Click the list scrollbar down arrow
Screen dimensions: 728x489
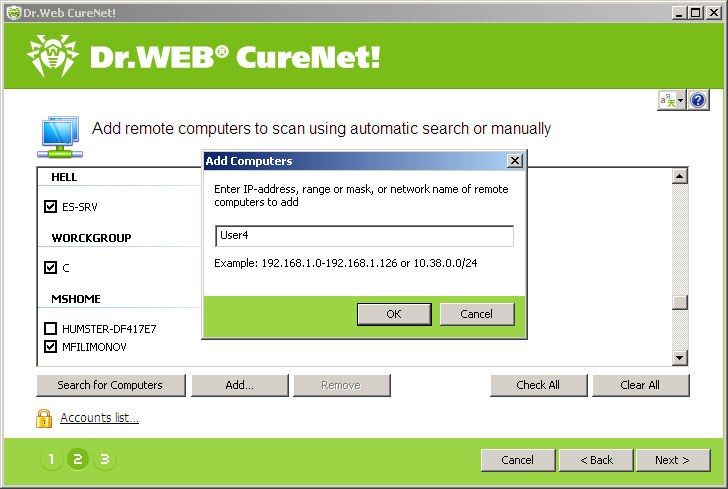(680, 358)
